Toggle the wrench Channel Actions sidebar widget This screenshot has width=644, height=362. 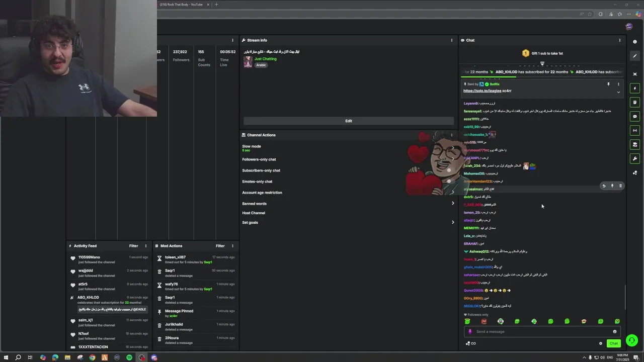click(635, 159)
